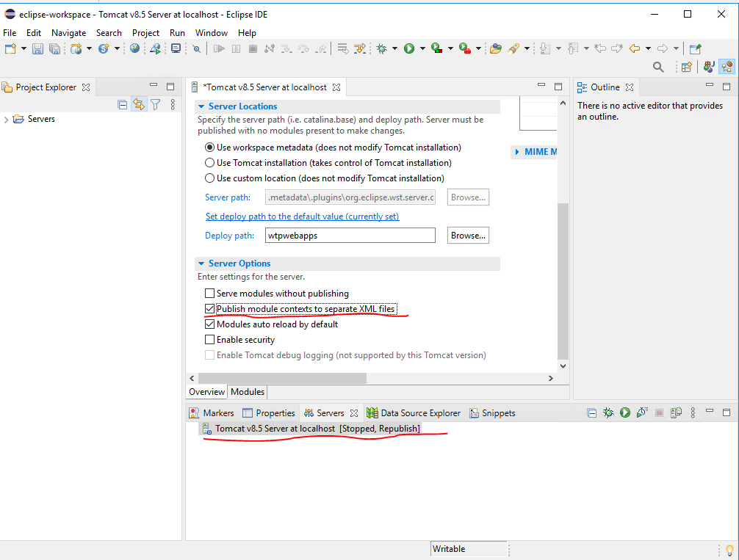Click the editor vertical scrollbar down arrow
739x560 pixels.
563,366
